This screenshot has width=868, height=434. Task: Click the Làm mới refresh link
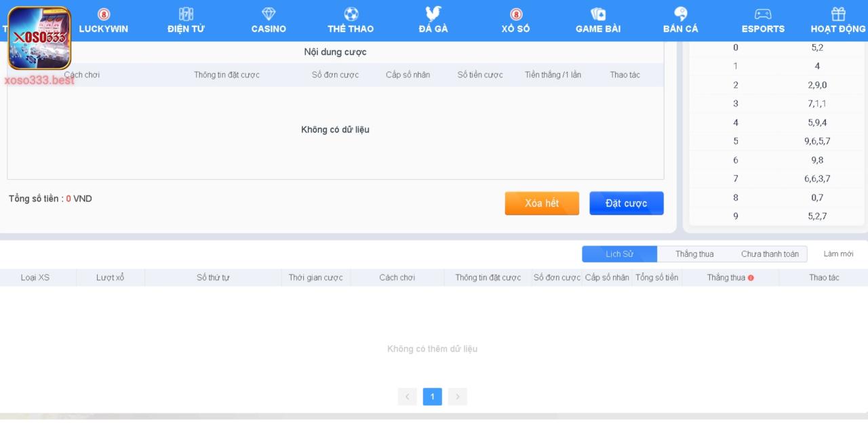pos(838,254)
